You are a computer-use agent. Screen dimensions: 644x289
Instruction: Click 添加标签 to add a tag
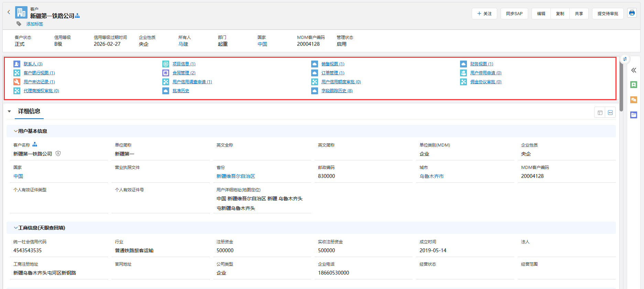pos(35,24)
